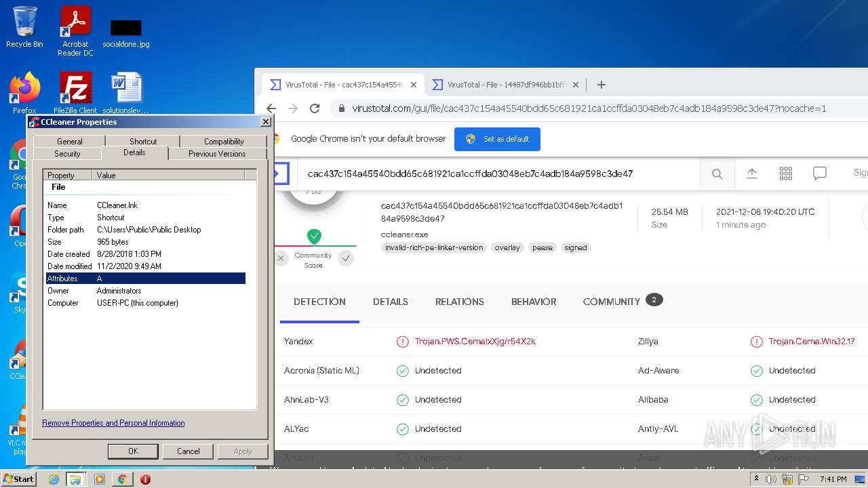This screenshot has height=488, width=868.
Task: Click the VirusTotal hash search field
Action: click(498, 174)
